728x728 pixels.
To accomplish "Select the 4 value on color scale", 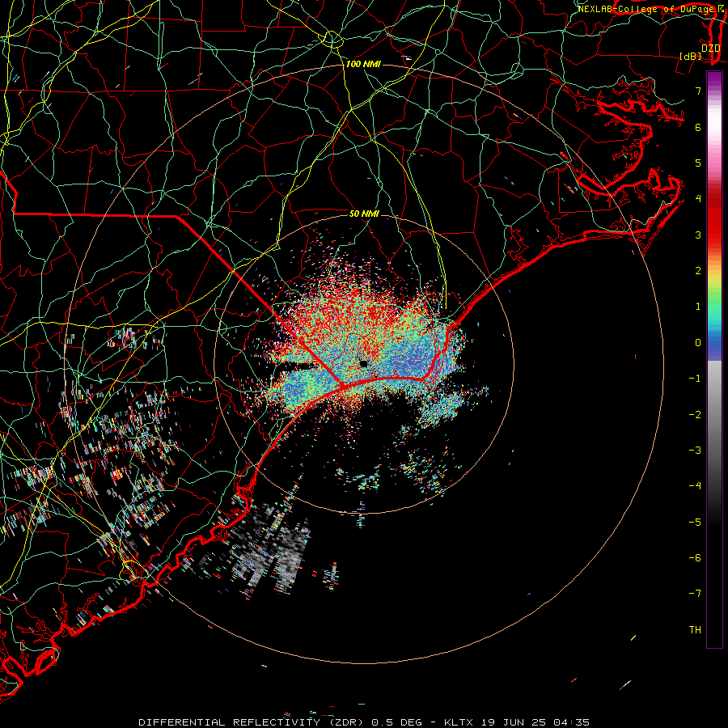I will pos(698,199).
